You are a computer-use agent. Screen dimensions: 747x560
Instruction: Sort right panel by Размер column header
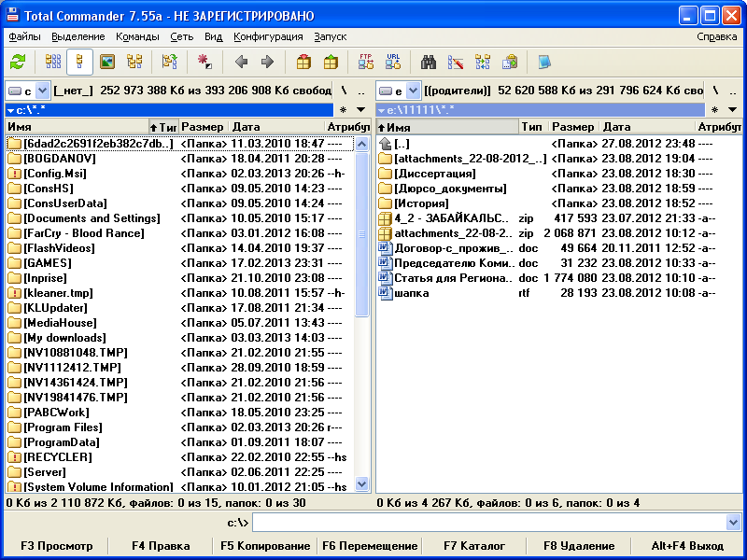point(573,127)
